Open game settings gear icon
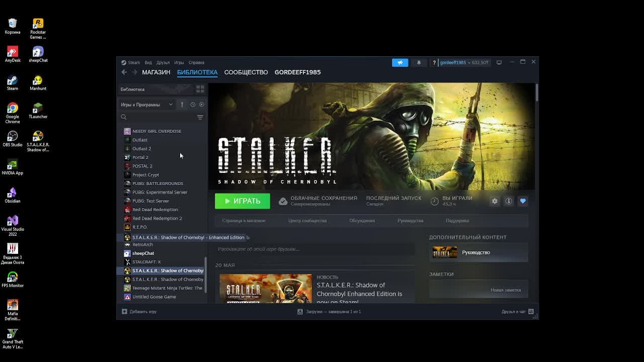The width and height of the screenshot is (644, 362). pyautogui.click(x=495, y=201)
